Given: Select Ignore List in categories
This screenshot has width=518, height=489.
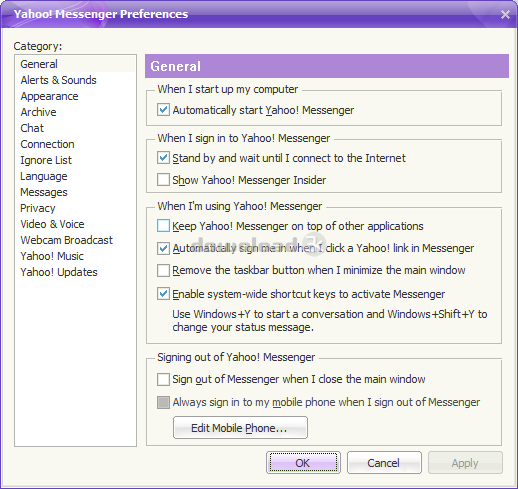Looking at the screenshot, I should 46,160.
